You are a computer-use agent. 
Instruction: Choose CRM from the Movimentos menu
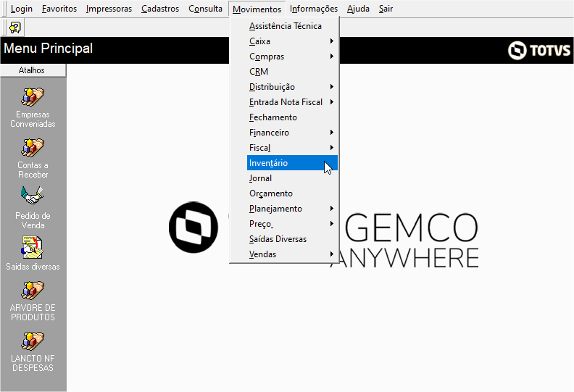tap(292, 72)
